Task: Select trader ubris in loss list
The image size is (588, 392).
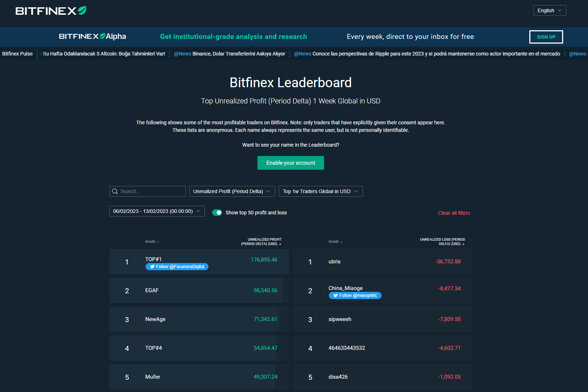Action: coord(335,262)
